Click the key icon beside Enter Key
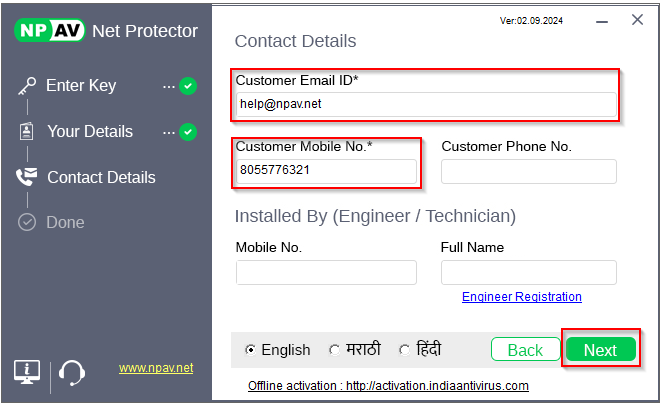 click(x=27, y=86)
